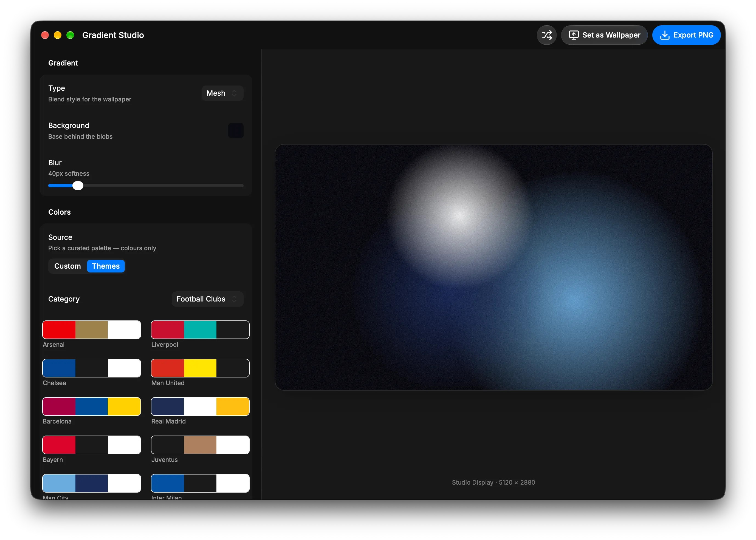Choose the Chelsea palette swatch
The width and height of the screenshot is (756, 540).
[x=92, y=368]
